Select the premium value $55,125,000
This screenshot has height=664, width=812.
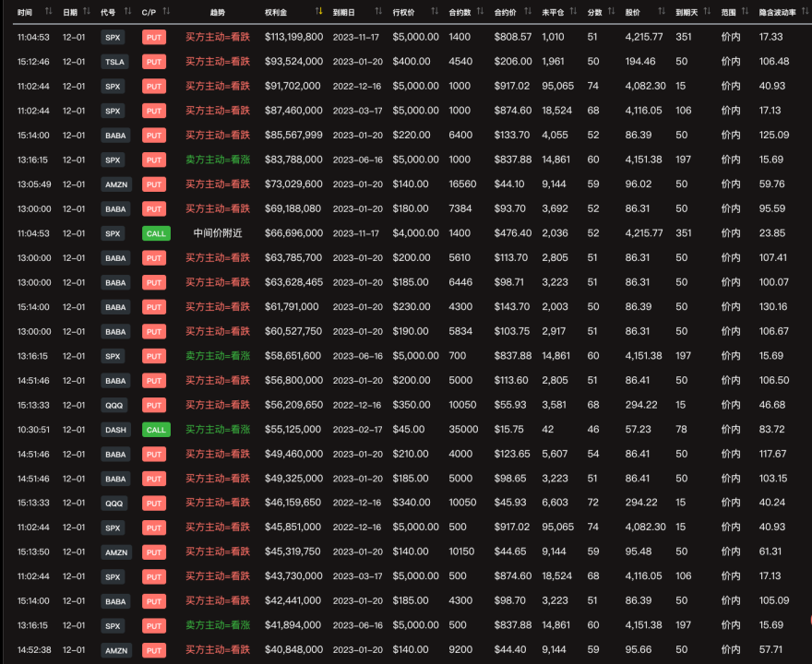(293, 430)
